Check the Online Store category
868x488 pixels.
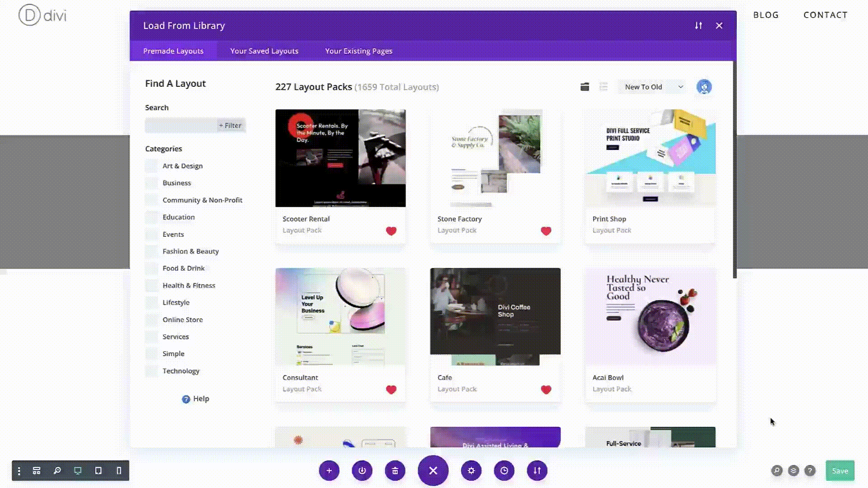point(152,319)
